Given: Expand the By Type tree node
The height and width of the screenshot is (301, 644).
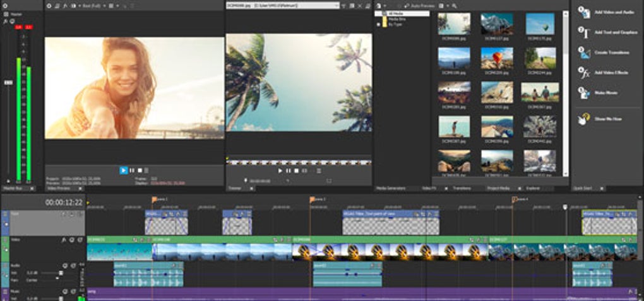Looking at the screenshot, I should [378, 24].
